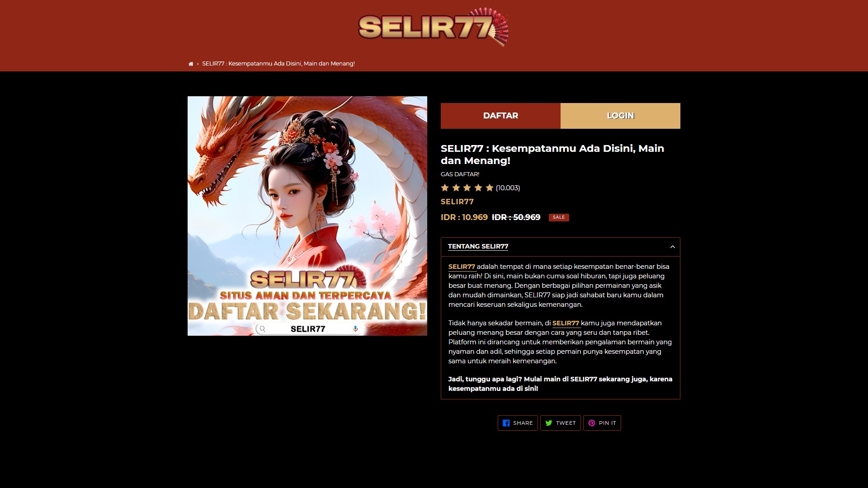Click the first rating star

click(x=445, y=188)
